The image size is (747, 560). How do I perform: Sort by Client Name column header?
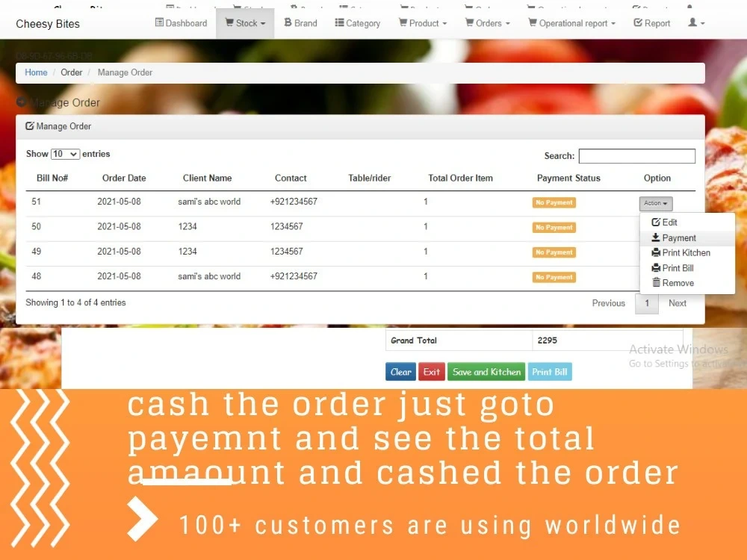[207, 178]
